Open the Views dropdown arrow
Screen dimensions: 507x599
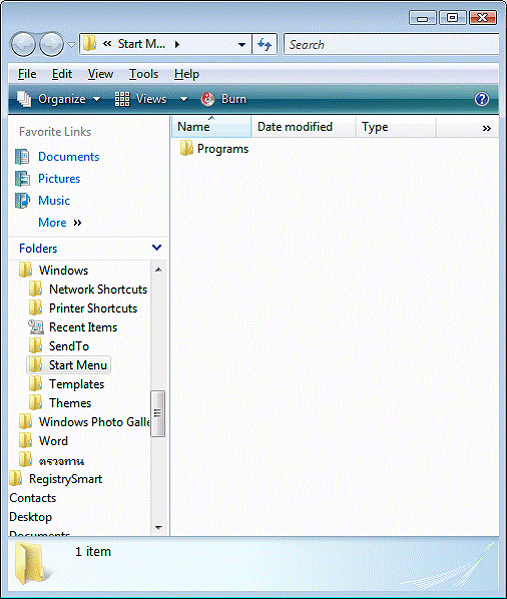point(184,99)
